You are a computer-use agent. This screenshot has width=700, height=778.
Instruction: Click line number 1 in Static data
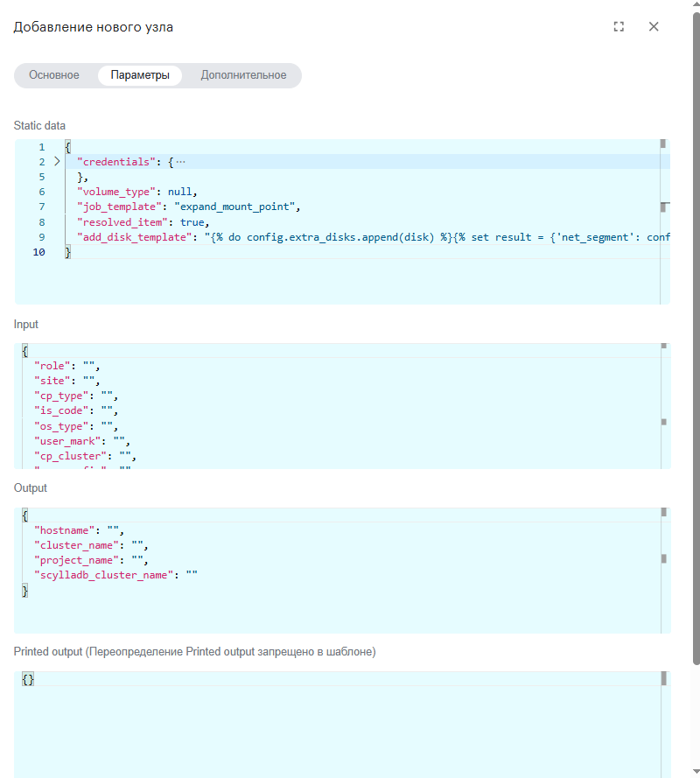[42, 147]
